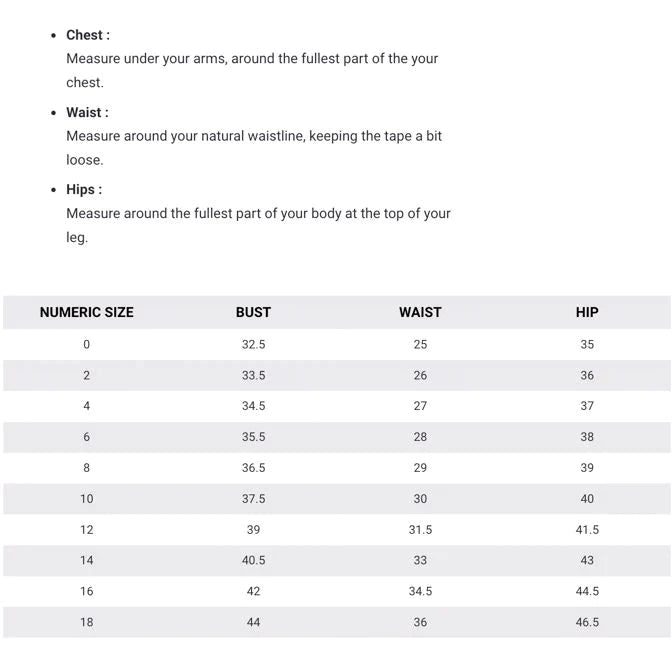Click the Hips heading in the measuring guide
The height and width of the screenshot is (658, 672).
point(84,189)
